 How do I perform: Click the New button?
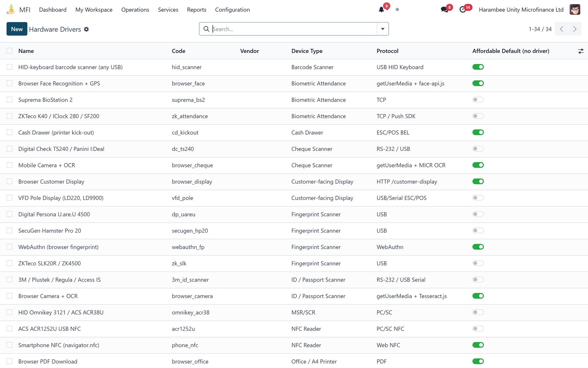17,29
